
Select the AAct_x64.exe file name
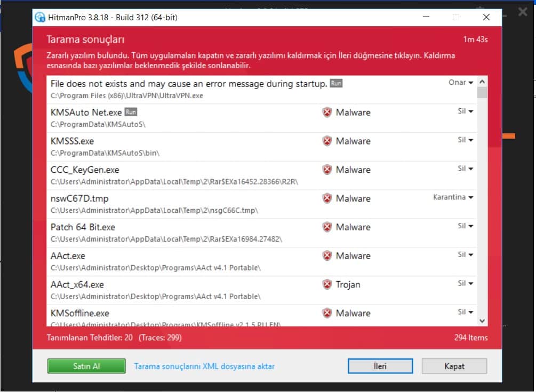tap(77, 285)
